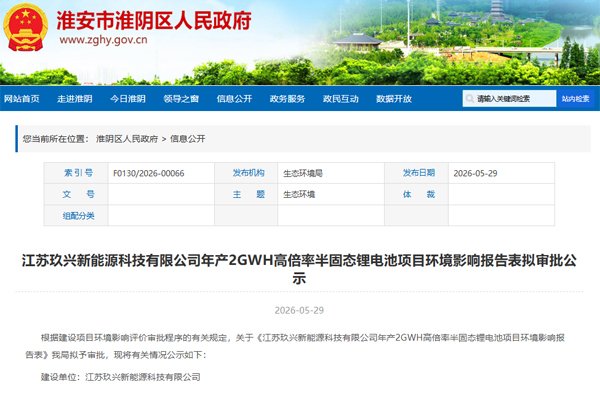Open the 走进淮阴 nav item
The height and width of the screenshot is (400, 600).
coord(75,99)
